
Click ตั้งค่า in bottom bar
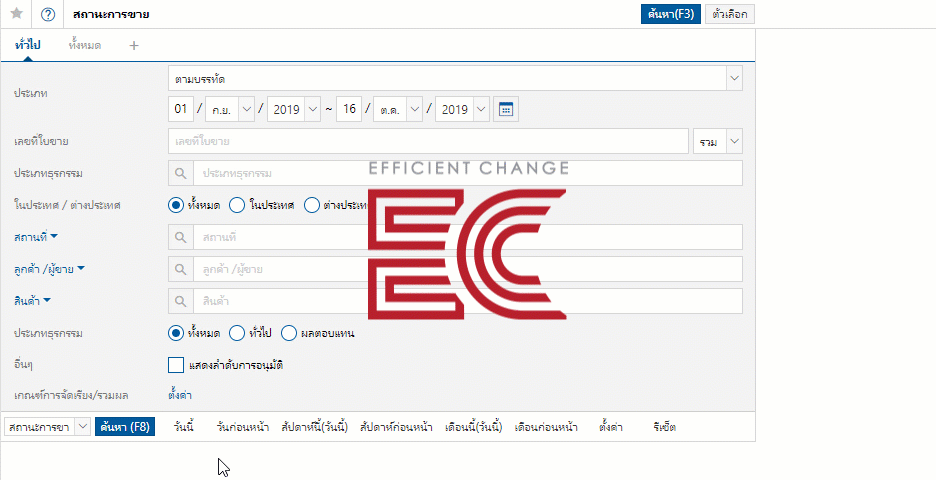tap(611, 427)
